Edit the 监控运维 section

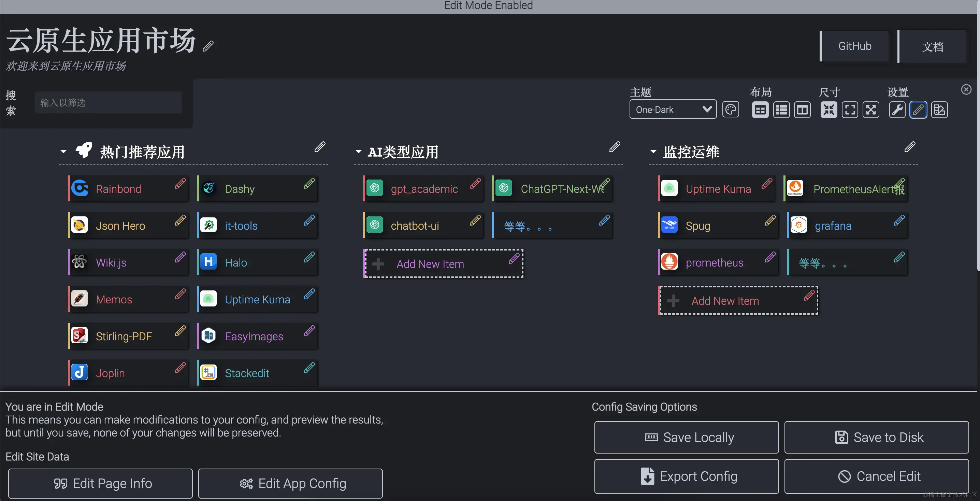(x=910, y=147)
